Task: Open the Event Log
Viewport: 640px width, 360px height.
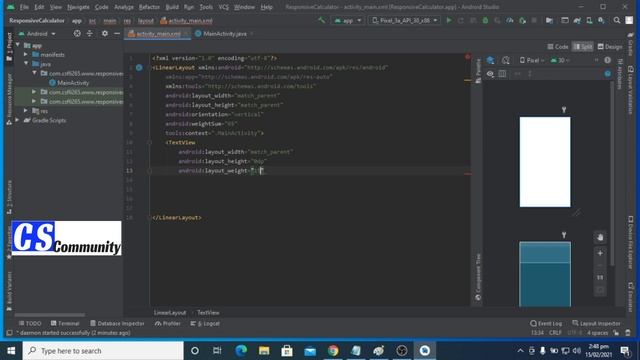Action: (546, 323)
